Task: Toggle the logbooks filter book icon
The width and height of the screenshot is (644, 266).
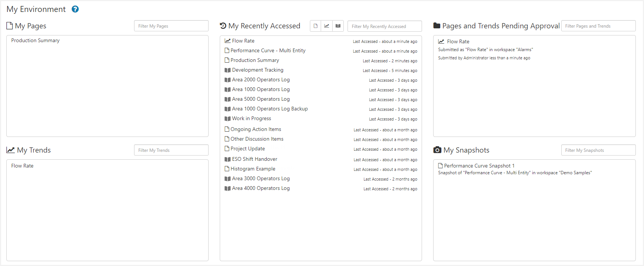Action: [338, 26]
